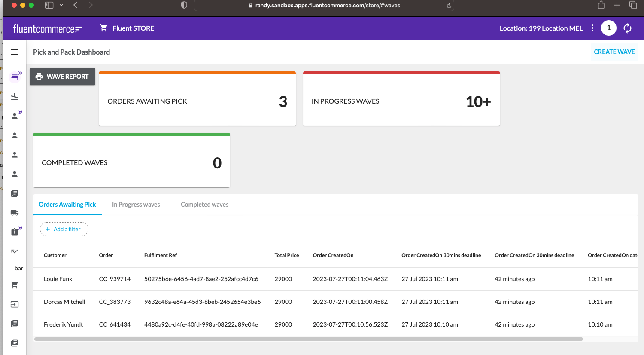The width and height of the screenshot is (644, 355).
Task: Expand Safari sidebar options dropdown arrow
Action: (x=61, y=5)
